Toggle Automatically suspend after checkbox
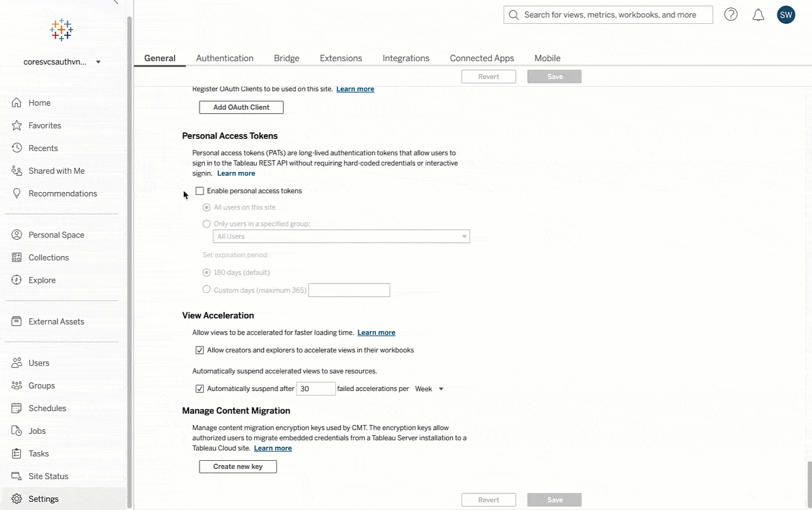Image resolution: width=812 pixels, height=510 pixels. tap(200, 389)
